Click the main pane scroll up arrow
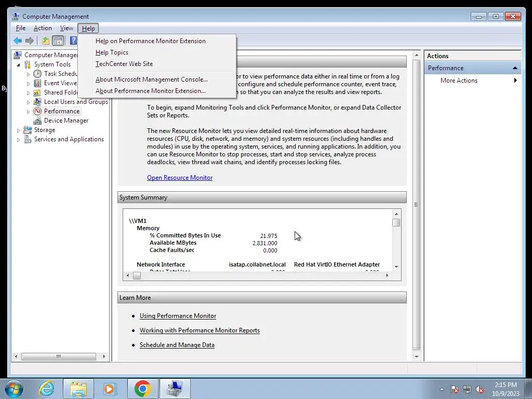This screenshot has height=399, width=532. (x=416, y=55)
